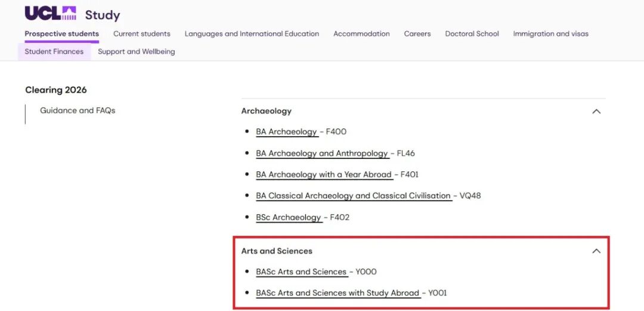Open BA Archaeology and Anthropology link
644x311 pixels.
click(322, 153)
